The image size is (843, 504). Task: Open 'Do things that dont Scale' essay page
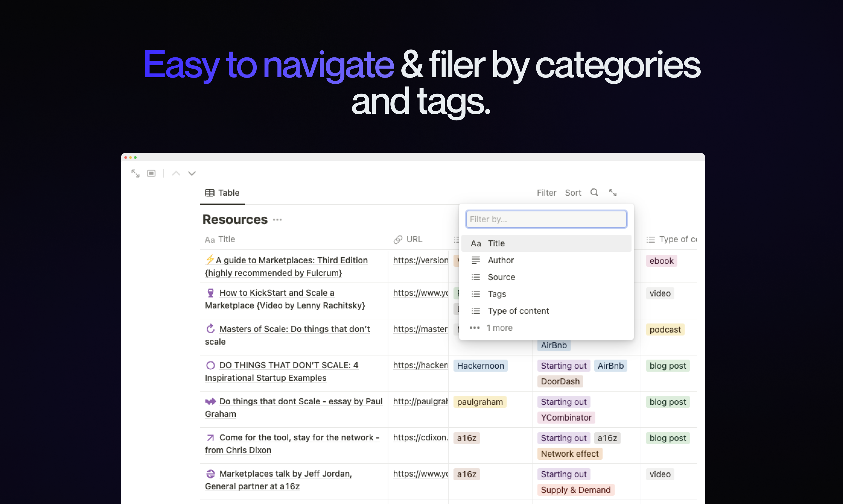[300, 402]
